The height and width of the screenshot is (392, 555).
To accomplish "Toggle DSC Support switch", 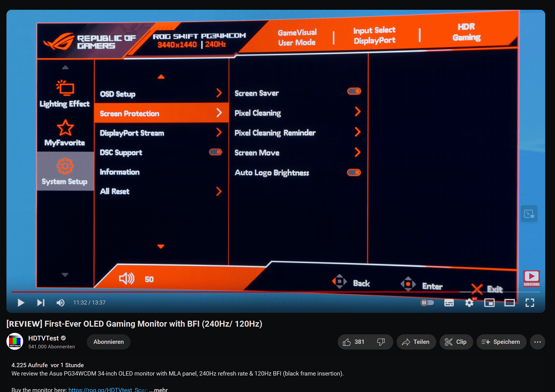I will coord(215,152).
